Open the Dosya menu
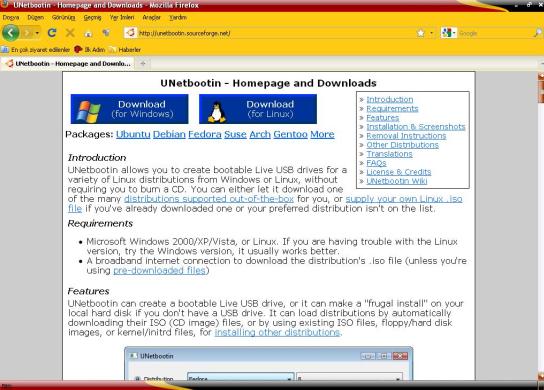This screenshot has width=544, height=390. [11, 17]
